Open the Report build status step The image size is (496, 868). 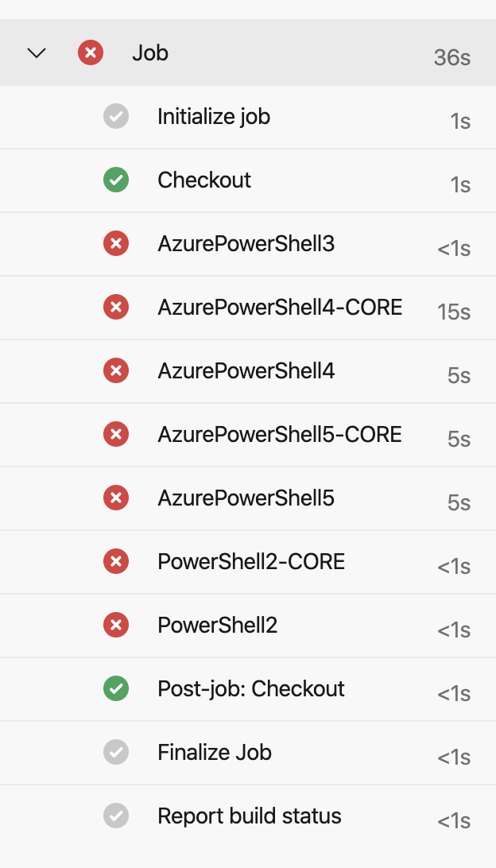(x=250, y=816)
